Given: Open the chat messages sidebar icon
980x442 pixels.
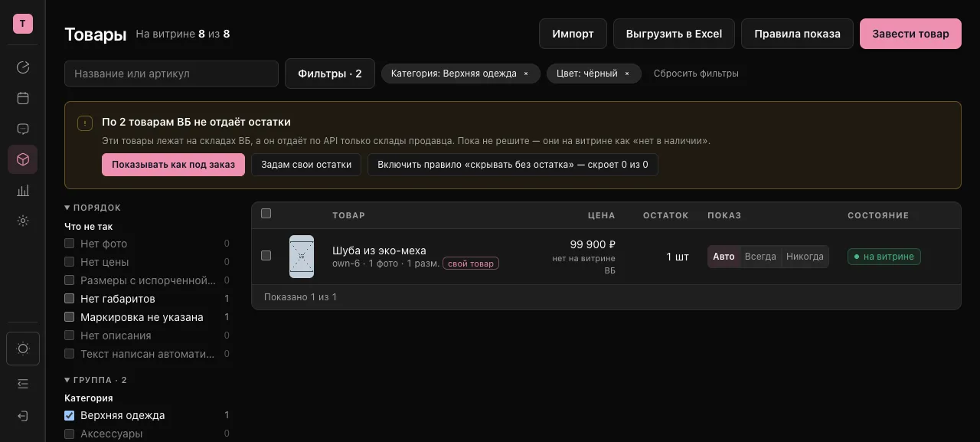Looking at the screenshot, I should pos(23,129).
